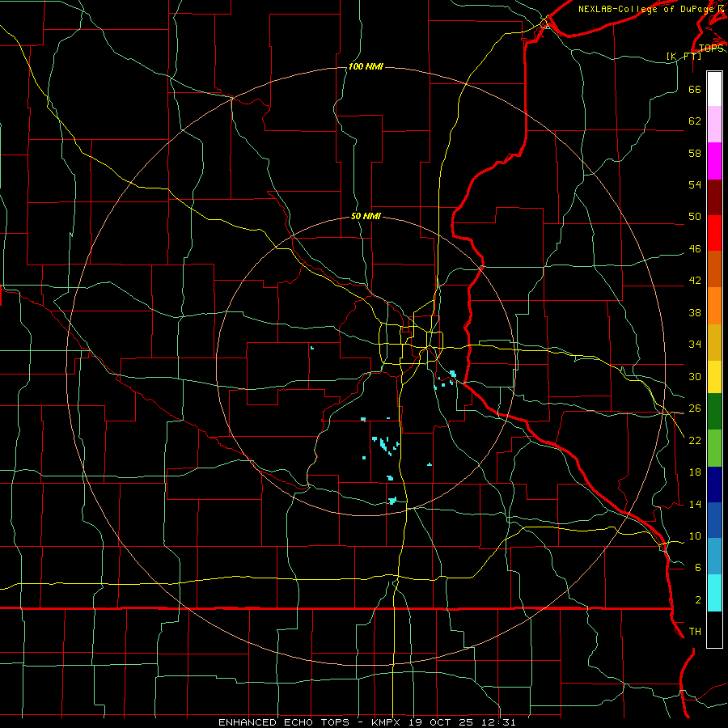Click the ENHANCED ECHO TOPS product title

point(284,722)
